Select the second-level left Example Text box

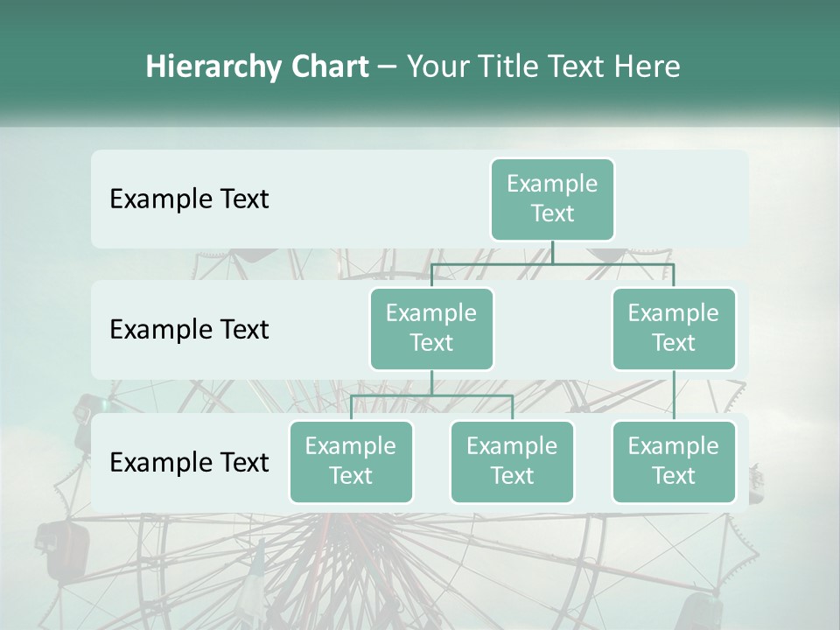431,328
